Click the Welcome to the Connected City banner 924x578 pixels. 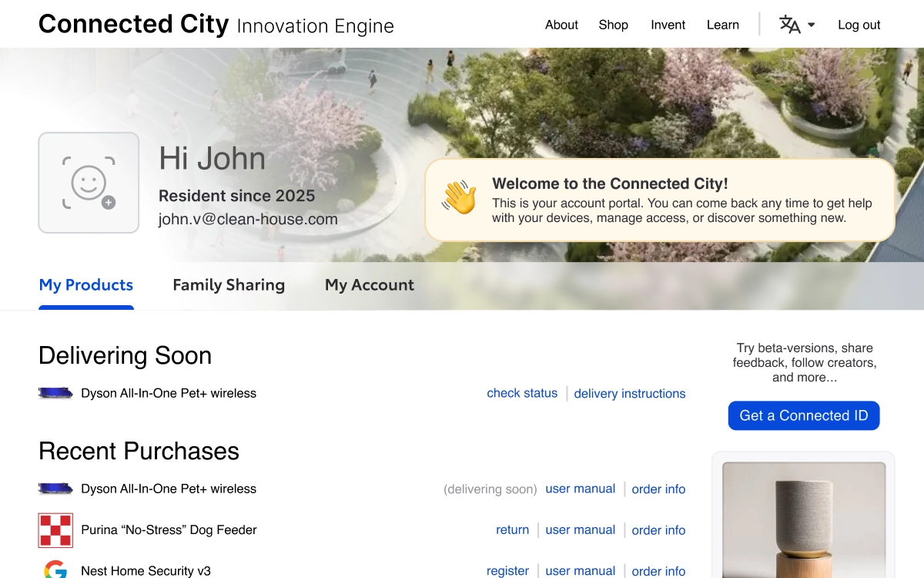click(660, 200)
